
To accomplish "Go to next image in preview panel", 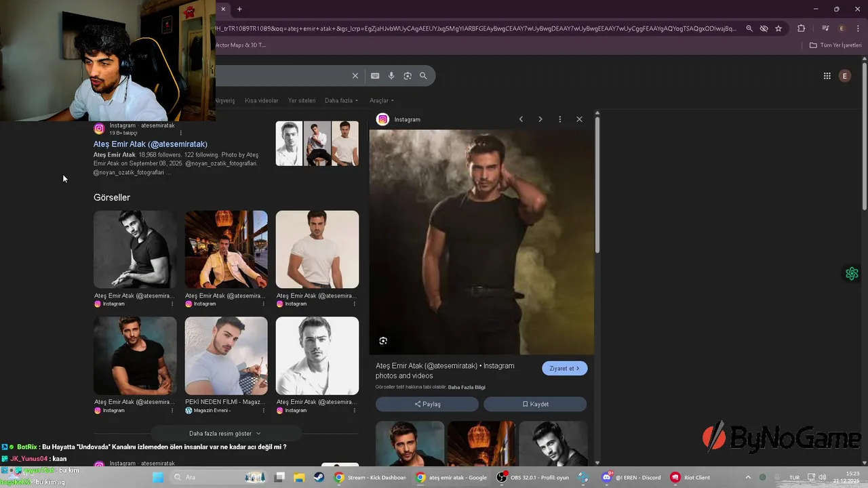I will pyautogui.click(x=540, y=119).
